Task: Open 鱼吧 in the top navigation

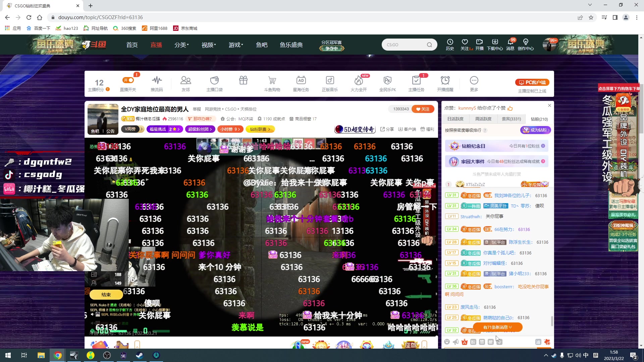Action: 262,45
